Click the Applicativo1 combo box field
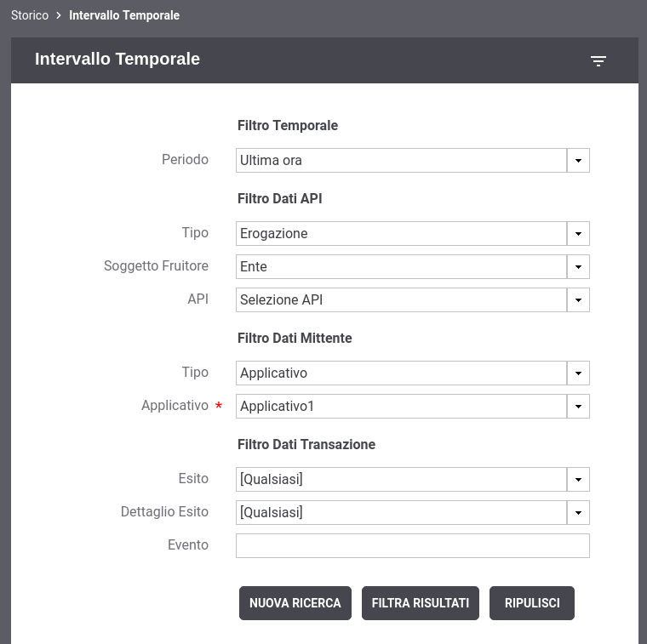This screenshot has height=644, width=647. coord(402,406)
